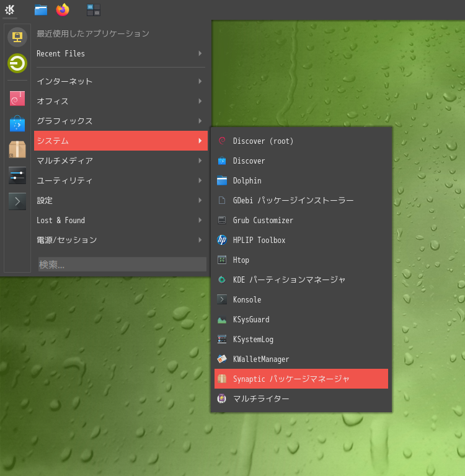This screenshot has width=465, height=476.
Task: Expand the オフィス submenu arrow
Action: (x=200, y=101)
